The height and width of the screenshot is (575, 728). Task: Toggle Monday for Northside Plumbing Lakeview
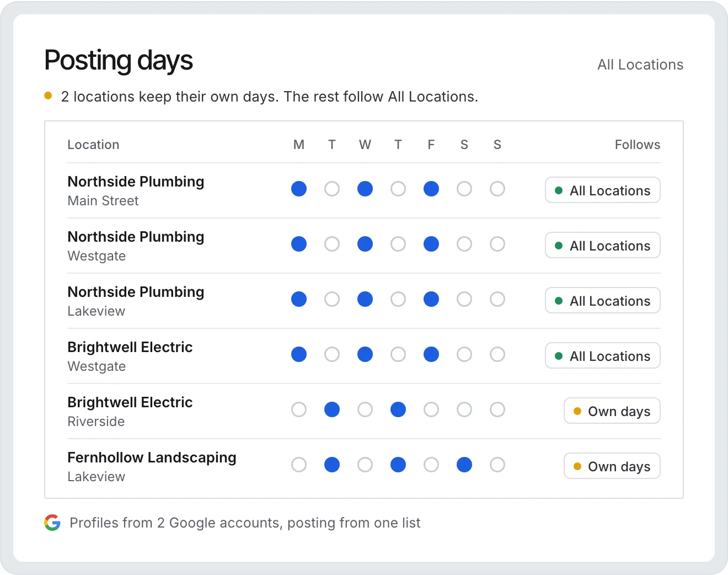pos(299,299)
